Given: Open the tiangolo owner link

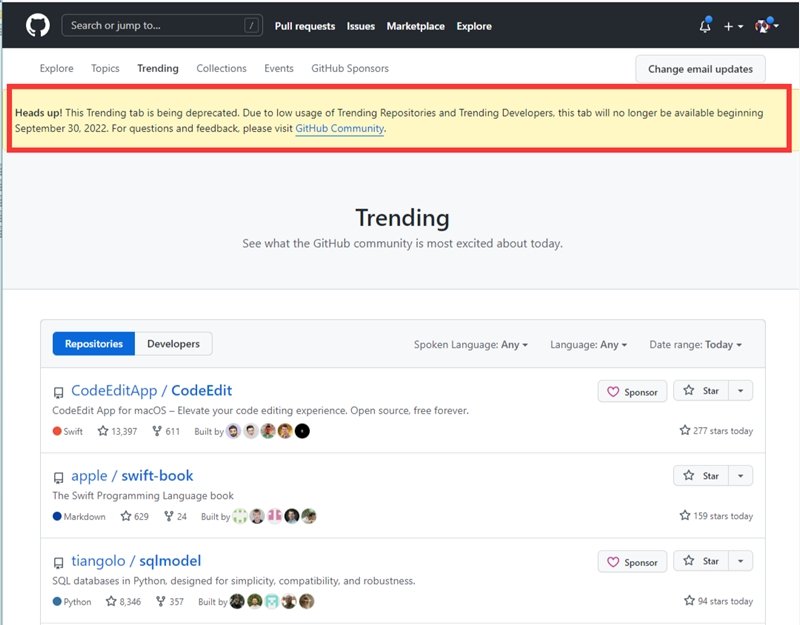Looking at the screenshot, I should 98,561.
